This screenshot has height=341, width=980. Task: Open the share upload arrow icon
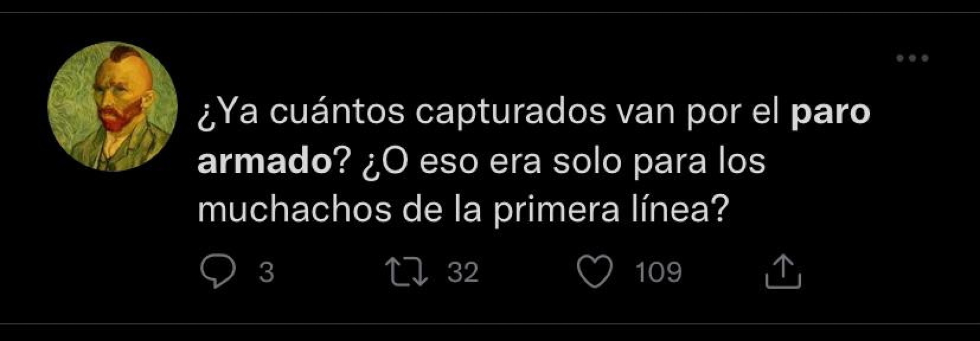tap(783, 272)
